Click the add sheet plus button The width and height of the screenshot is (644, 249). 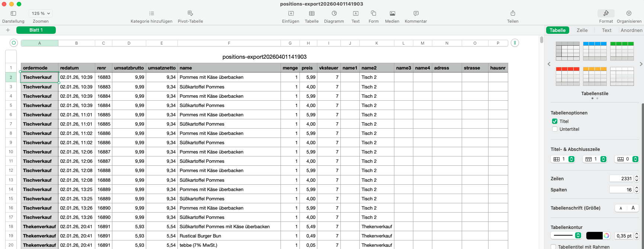pyautogui.click(x=8, y=30)
